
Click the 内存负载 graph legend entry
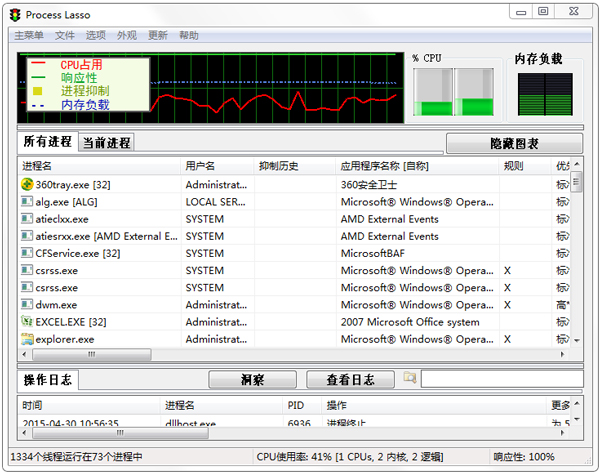click(85, 104)
